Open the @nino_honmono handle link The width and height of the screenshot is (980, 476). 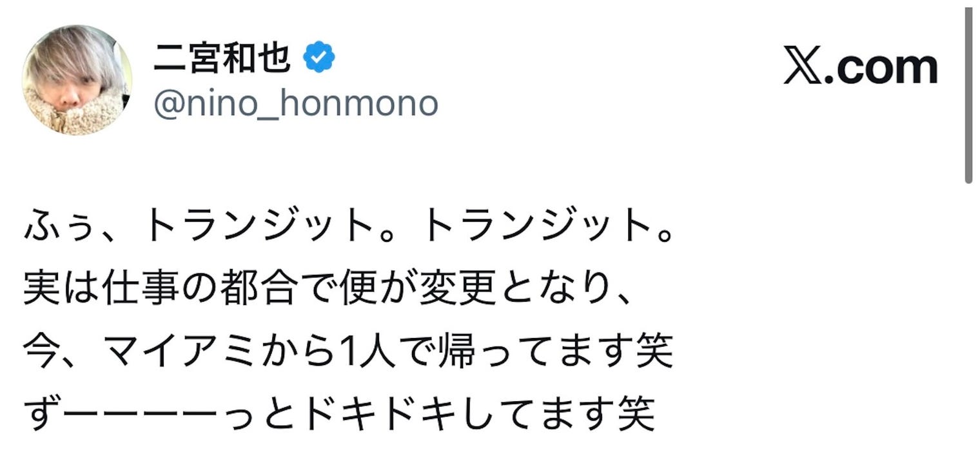pyautogui.click(x=295, y=103)
